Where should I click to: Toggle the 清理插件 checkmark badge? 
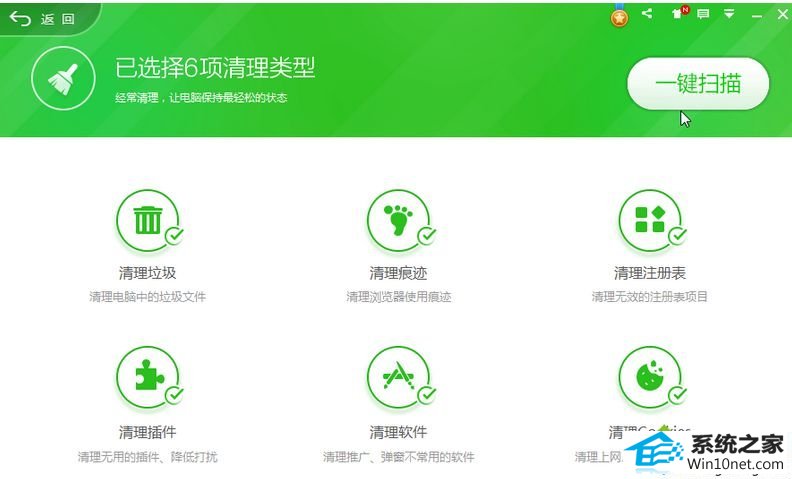click(174, 394)
